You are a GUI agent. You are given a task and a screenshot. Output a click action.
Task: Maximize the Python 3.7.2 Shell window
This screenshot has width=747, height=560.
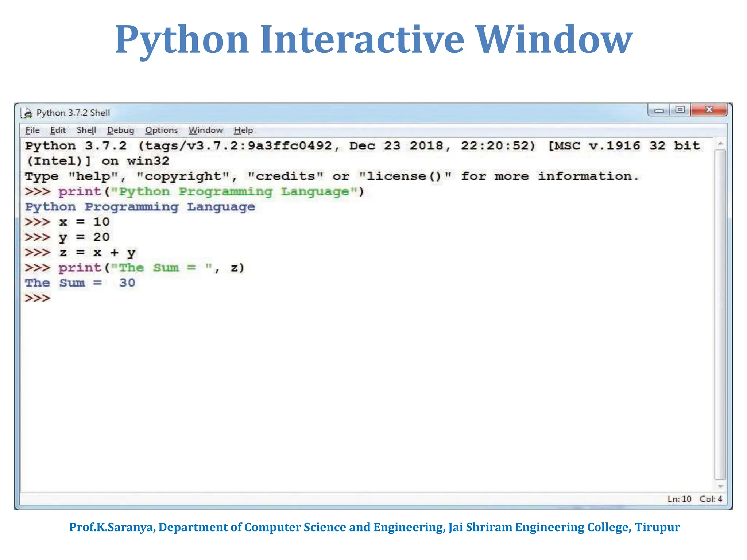point(680,110)
